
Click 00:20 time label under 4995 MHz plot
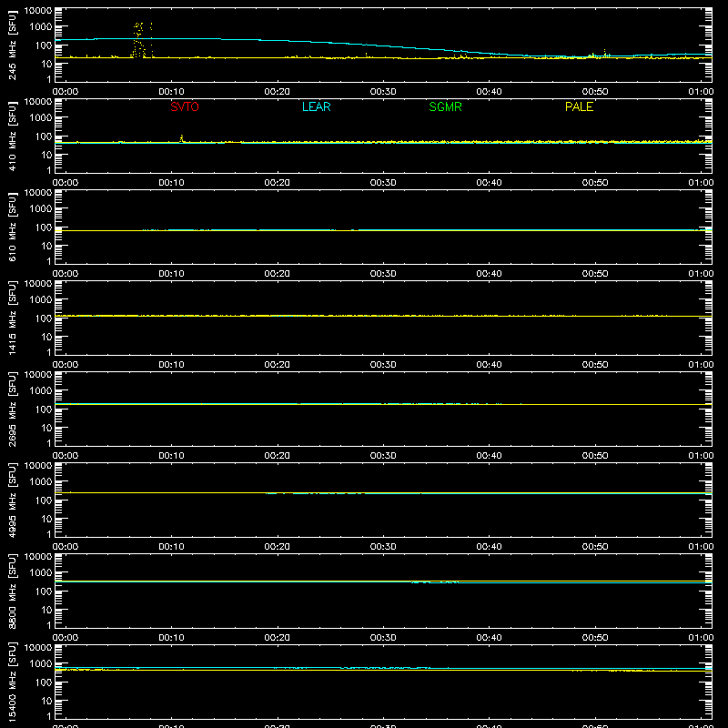coord(278,547)
